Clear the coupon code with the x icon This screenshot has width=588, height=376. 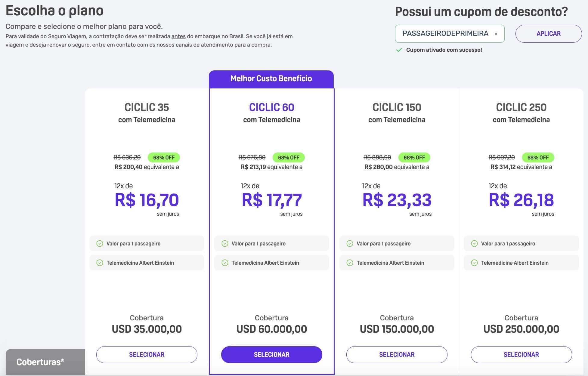(496, 34)
